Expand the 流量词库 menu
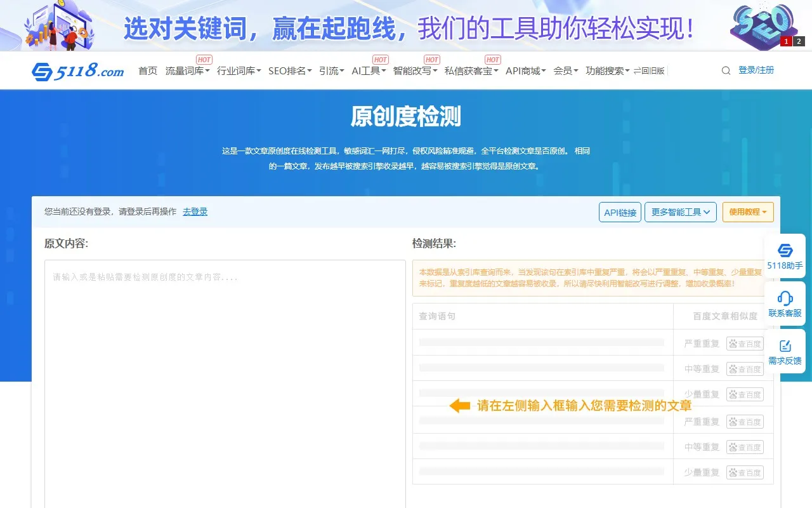Viewport: 812px width, 508px height. (x=187, y=70)
